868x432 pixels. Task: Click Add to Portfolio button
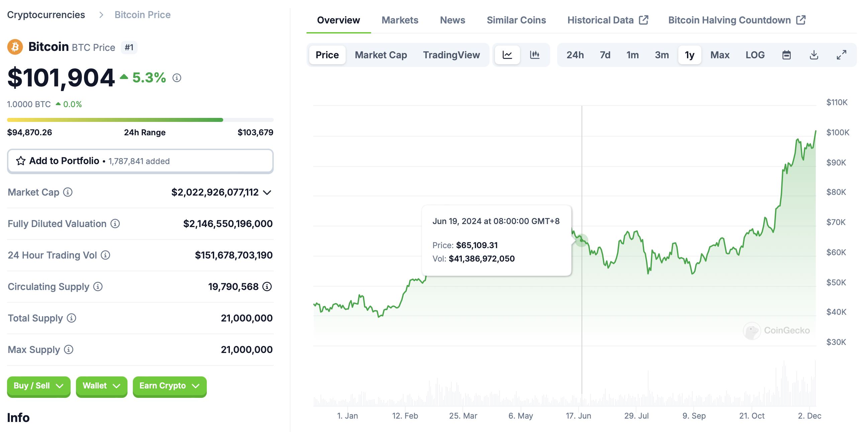coord(140,161)
